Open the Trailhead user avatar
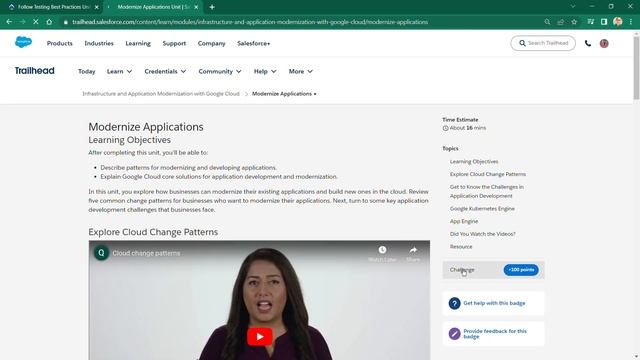 coord(604,43)
